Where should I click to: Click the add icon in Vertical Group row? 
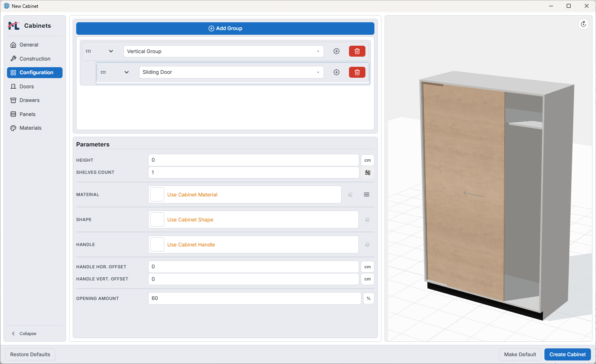tap(336, 51)
